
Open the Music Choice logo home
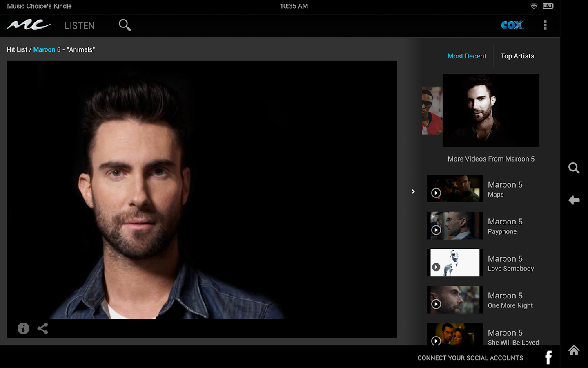click(29, 25)
